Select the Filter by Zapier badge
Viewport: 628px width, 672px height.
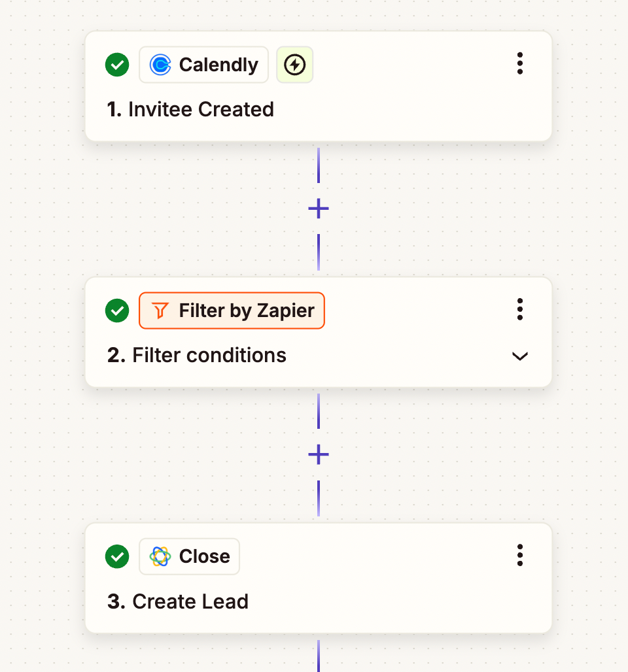pos(232,311)
